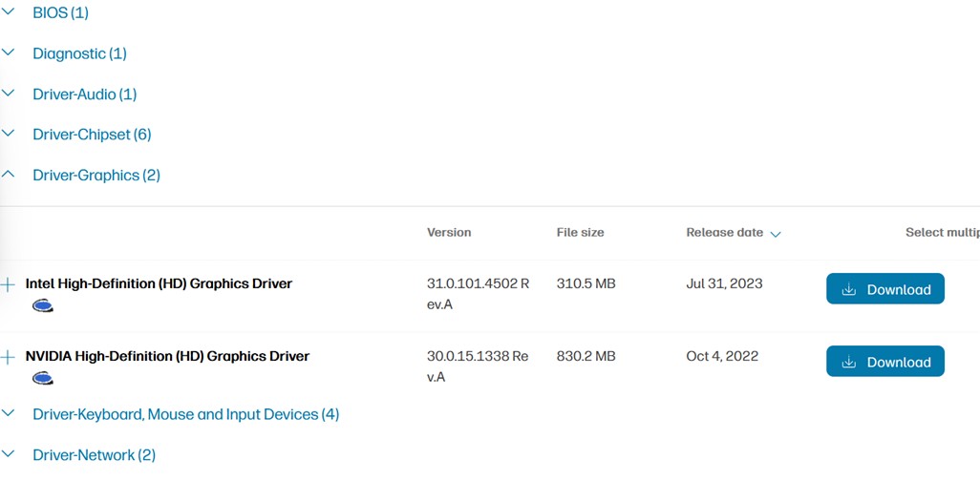Expand the BIOS (1) category chevron
This screenshot has width=980, height=481.
9,11
